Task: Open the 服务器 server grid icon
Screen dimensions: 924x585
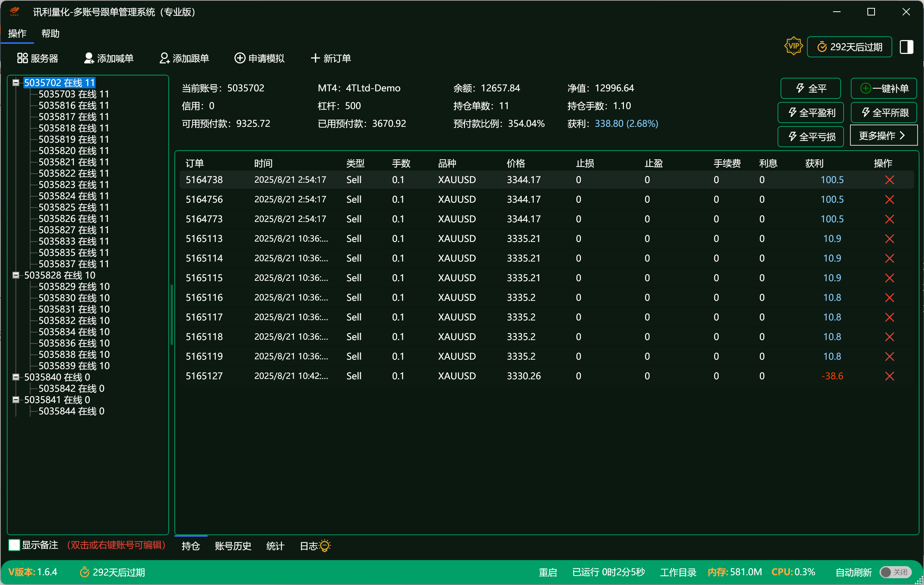Action: (x=22, y=58)
